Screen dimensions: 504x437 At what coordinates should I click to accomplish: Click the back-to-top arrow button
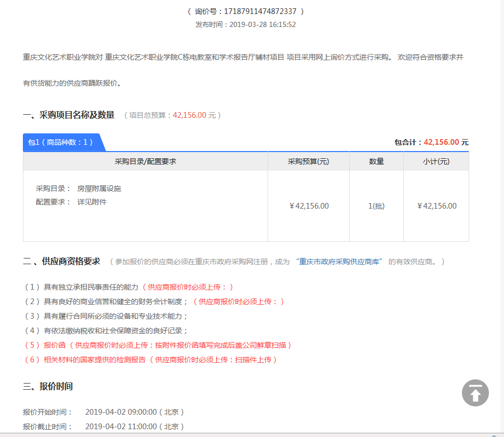(475, 393)
